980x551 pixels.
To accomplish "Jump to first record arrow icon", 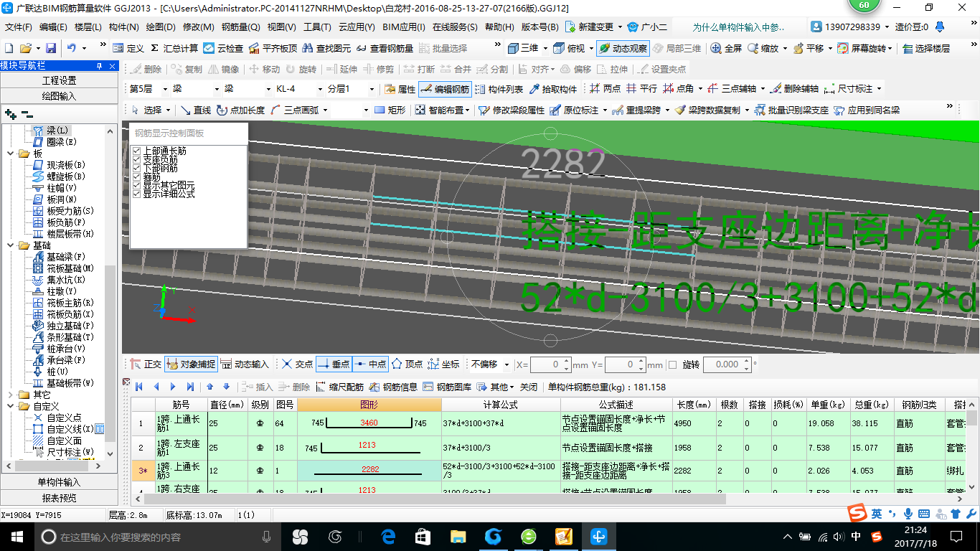I will [139, 387].
